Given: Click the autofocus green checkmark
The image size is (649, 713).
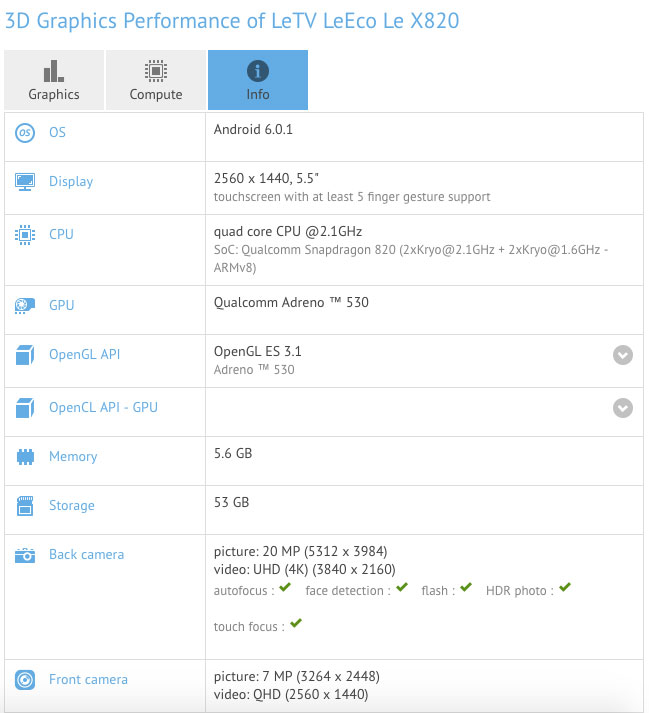Looking at the screenshot, I should pyautogui.click(x=285, y=587).
